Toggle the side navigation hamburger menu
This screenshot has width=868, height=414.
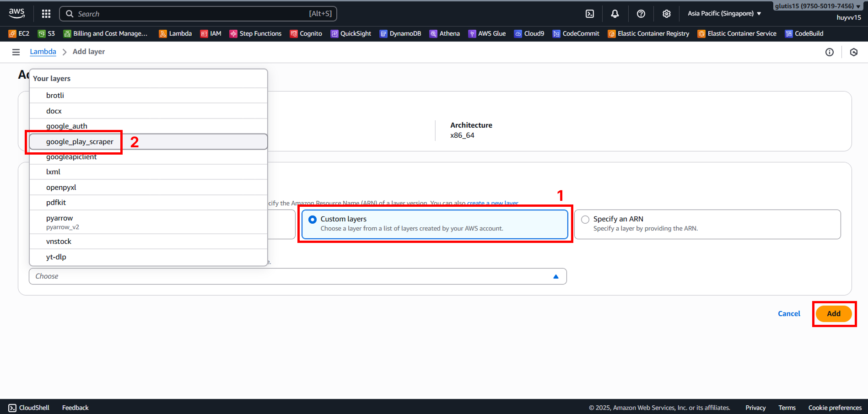click(x=16, y=52)
